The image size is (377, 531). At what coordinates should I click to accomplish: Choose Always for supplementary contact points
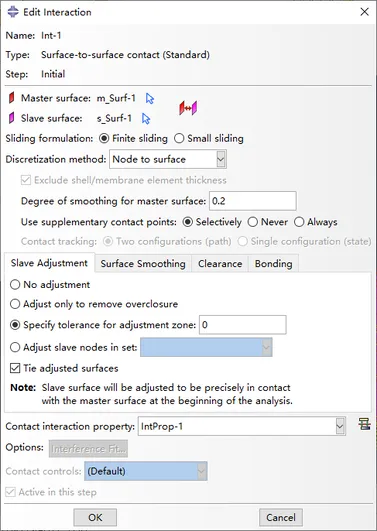click(316, 222)
